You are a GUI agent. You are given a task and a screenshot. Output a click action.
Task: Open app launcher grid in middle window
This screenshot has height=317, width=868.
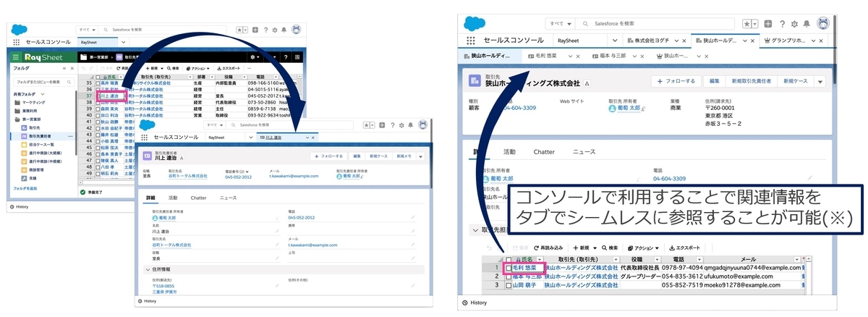pos(143,137)
